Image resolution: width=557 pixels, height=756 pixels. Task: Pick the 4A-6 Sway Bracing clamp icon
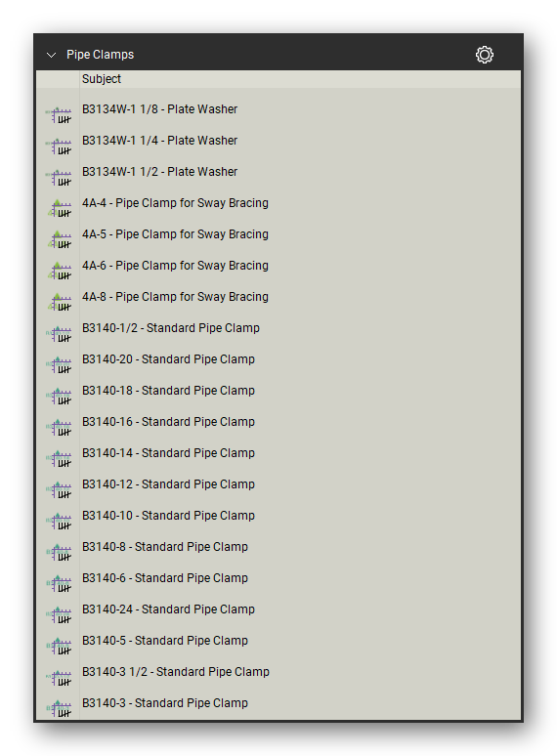[59, 271]
